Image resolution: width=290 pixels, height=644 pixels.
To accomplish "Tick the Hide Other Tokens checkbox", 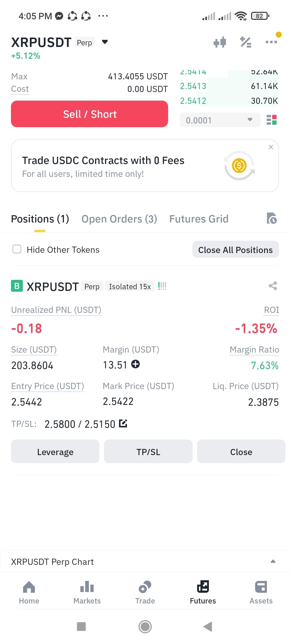I will pos(17,249).
